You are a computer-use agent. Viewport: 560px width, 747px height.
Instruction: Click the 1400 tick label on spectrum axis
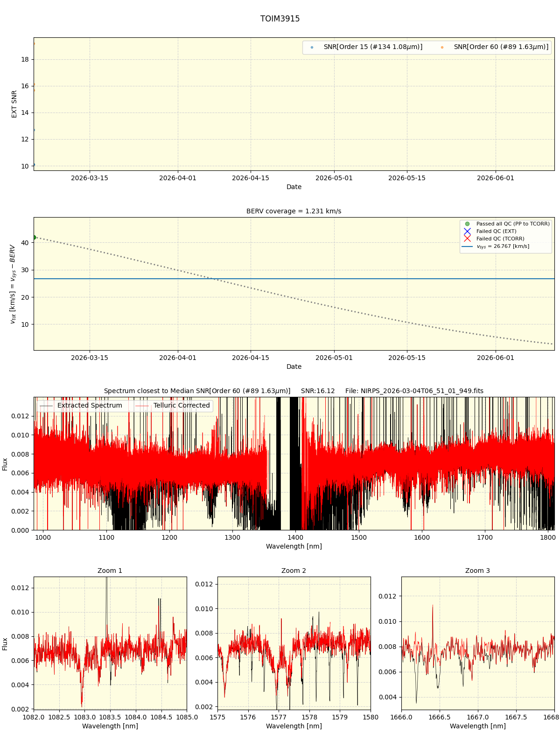tap(295, 537)
